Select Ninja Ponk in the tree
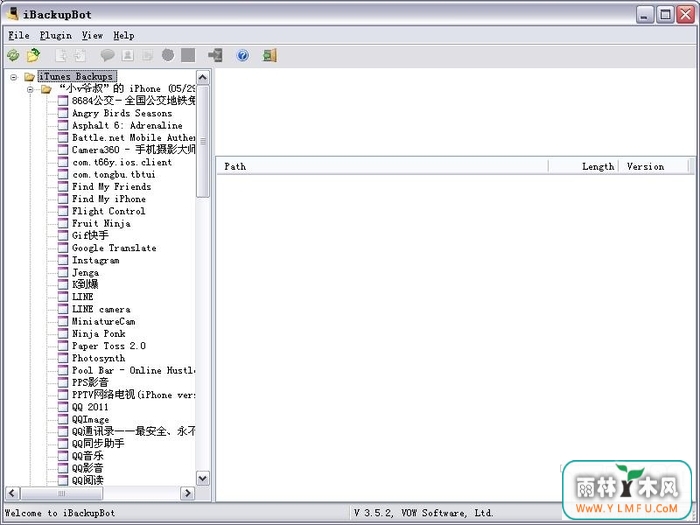Image resolution: width=700 pixels, height=525 pixels. (x=99, y=333)
